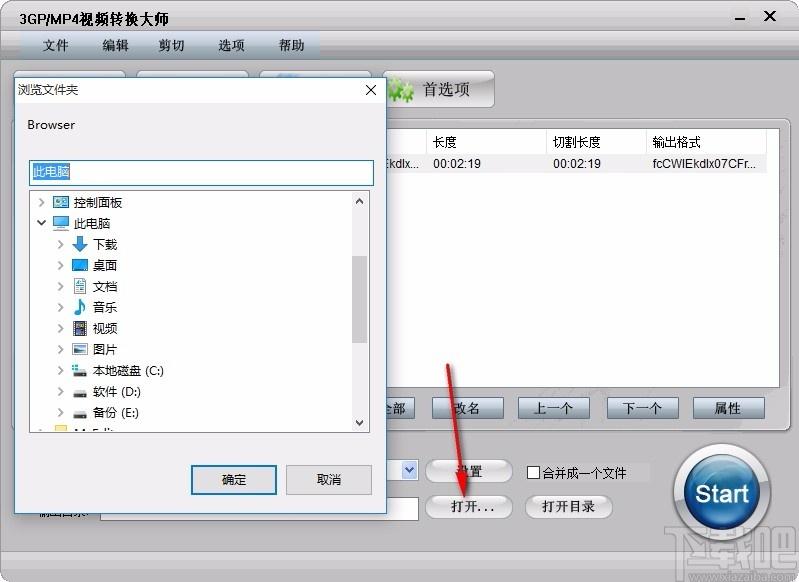Open the dropdown left of 设置 button

pyautogui.click(x=409, y=470)
